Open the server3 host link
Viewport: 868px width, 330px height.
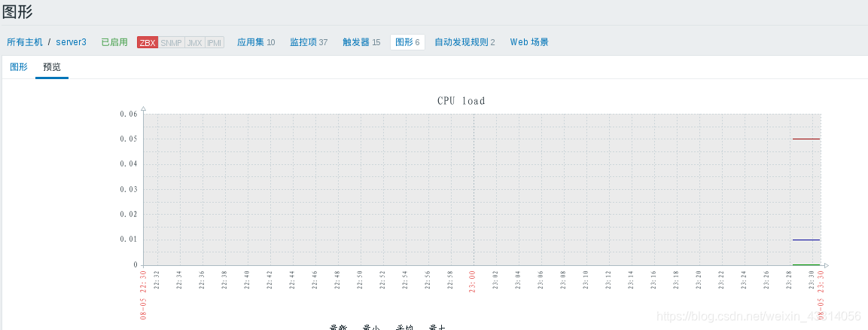[x=71, y=42]
